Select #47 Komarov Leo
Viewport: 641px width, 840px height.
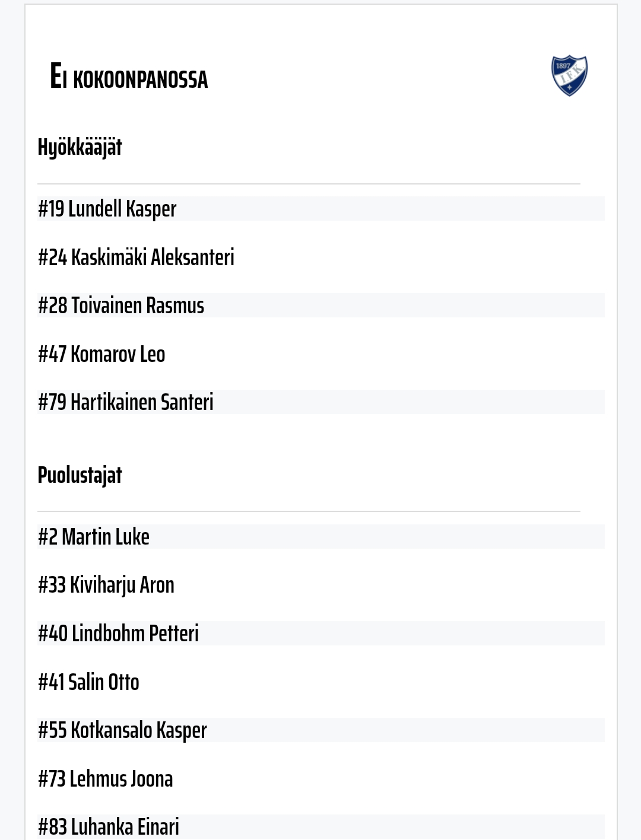click(x=101, y=354)
